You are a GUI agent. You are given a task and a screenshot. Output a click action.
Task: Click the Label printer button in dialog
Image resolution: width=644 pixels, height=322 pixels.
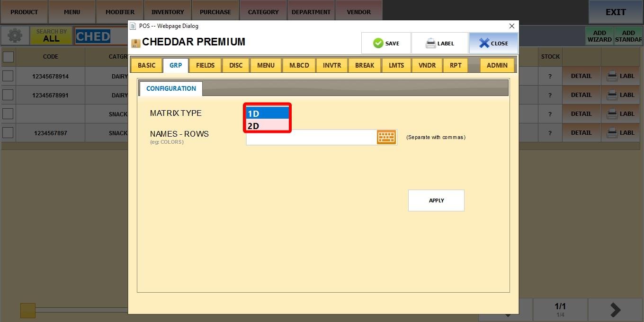point(439,43)
